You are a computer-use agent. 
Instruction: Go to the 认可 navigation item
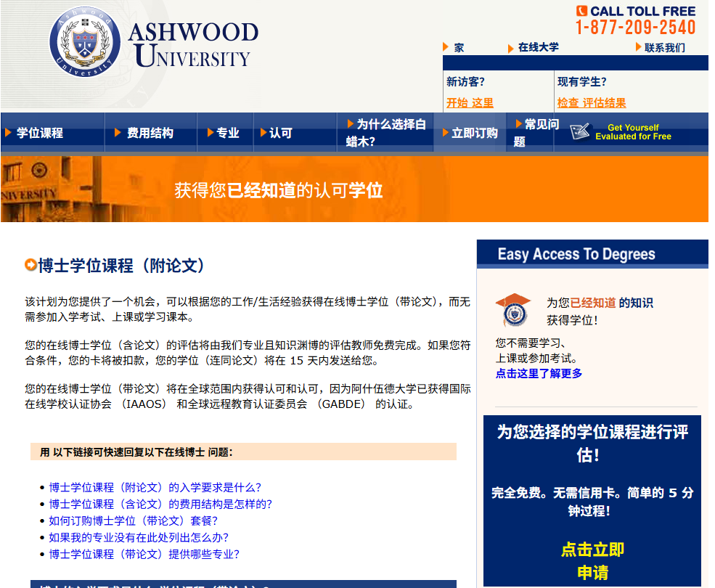280,133
